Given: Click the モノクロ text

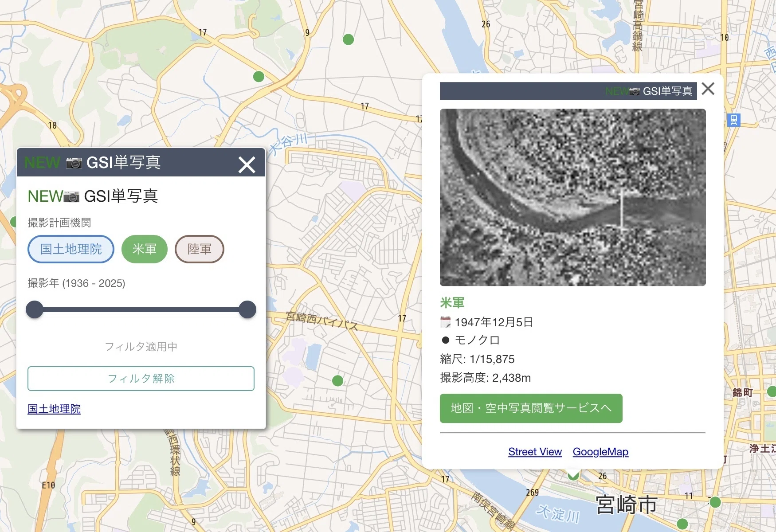Looking at the screenshot, I should tap(478, 340).
